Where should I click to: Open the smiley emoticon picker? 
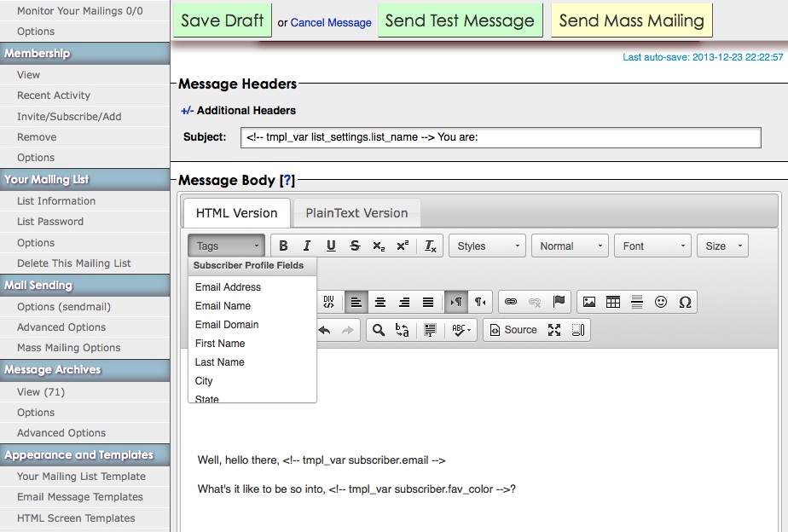coord(661,302)
